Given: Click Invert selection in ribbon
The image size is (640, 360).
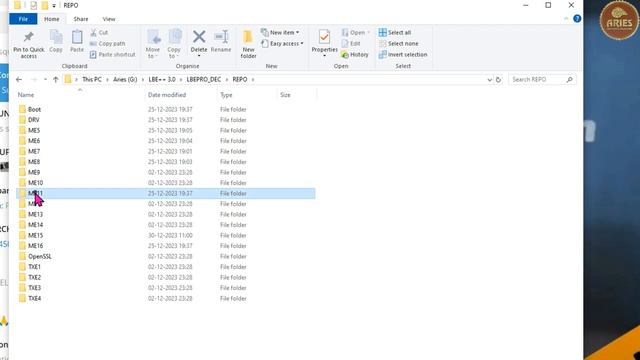Looking at the screenshot, I should (x=403, y=54).
